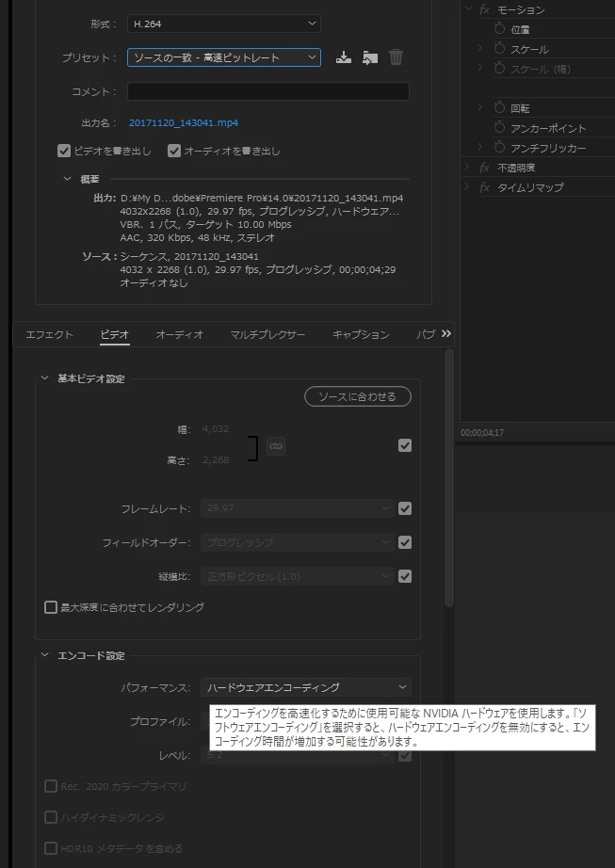Click the video settings vertical scrollbar
The image size is (615, 868).
point(449,477)
